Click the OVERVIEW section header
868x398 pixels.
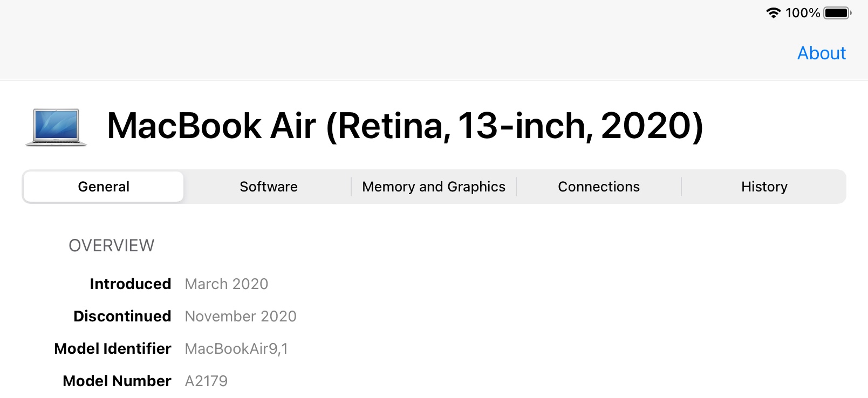pos(112,245)
